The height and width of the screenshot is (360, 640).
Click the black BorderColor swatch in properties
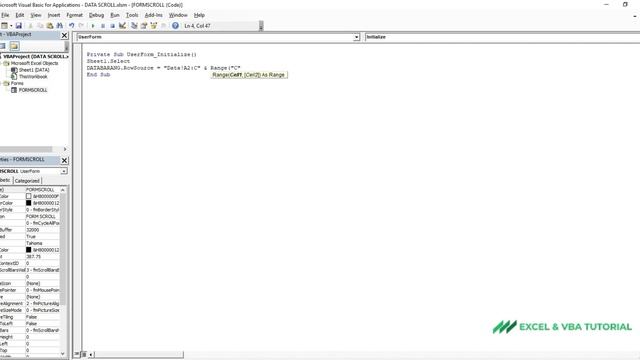29,203
